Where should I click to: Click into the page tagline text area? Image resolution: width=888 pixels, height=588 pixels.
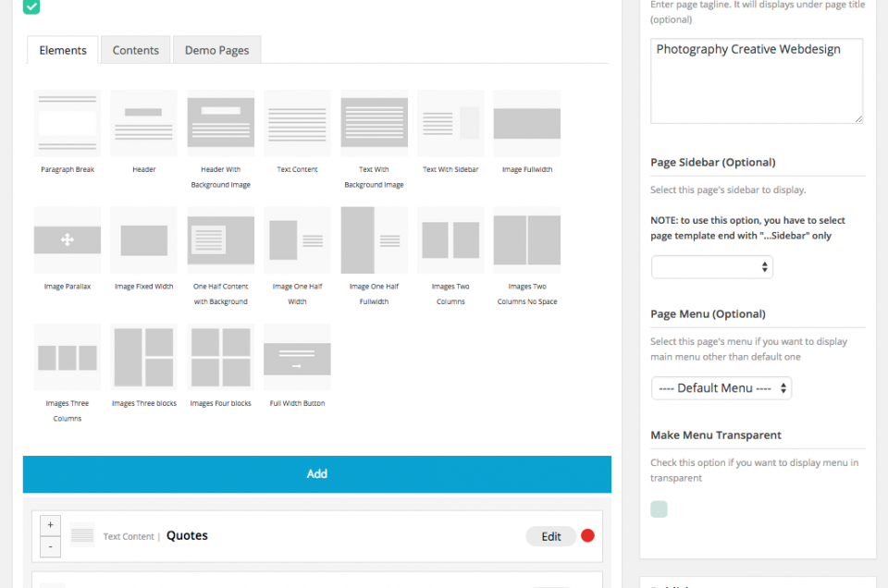pyautogui.click(x=757, y=81)
